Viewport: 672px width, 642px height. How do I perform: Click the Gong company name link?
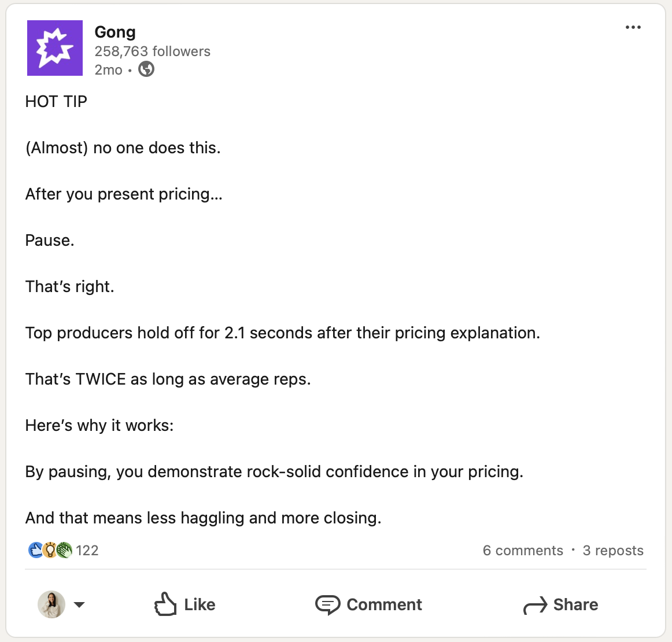115,32
